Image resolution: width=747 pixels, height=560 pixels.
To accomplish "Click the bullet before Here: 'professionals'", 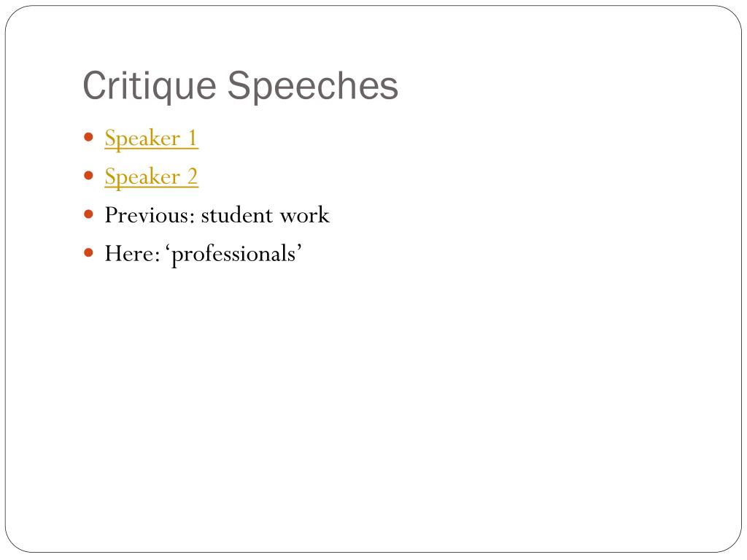I will click(88, 252).
